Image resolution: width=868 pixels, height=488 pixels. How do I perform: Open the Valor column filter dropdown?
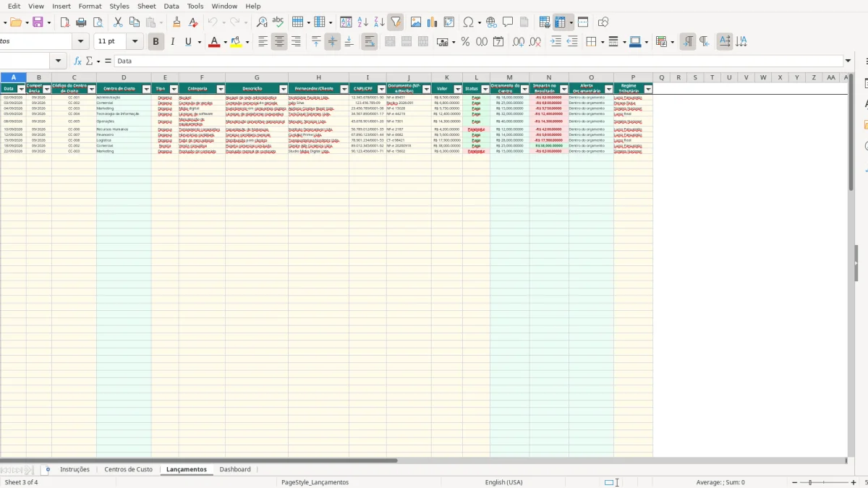(458, 89)
